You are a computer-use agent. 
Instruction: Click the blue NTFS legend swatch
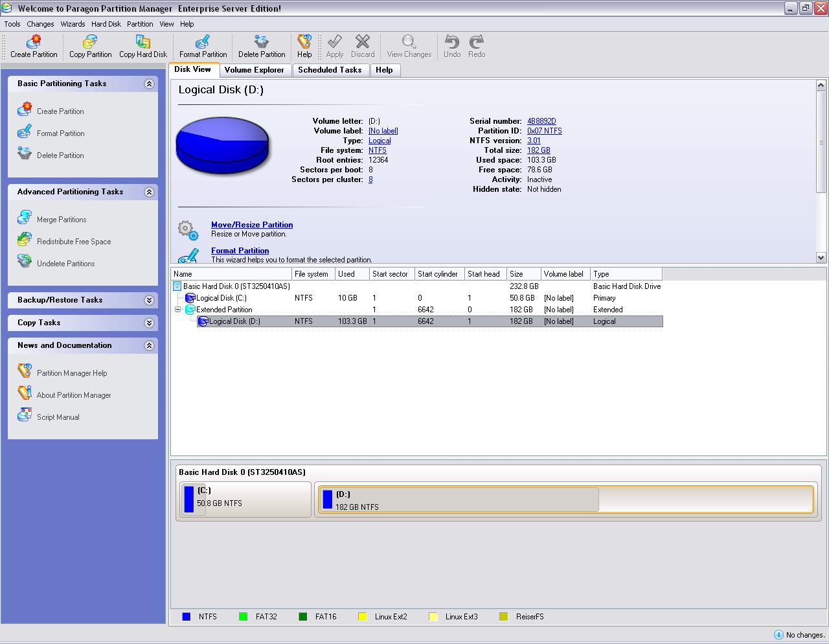coord(187,617)
